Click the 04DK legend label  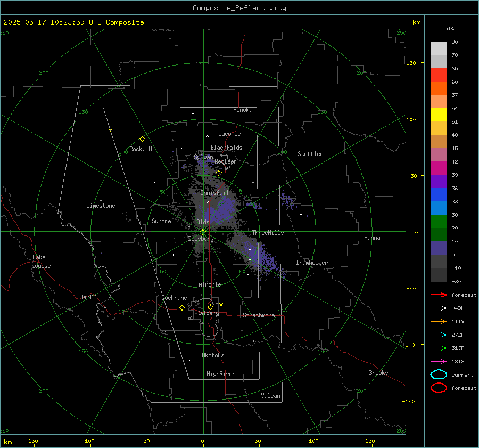[458, 308]
